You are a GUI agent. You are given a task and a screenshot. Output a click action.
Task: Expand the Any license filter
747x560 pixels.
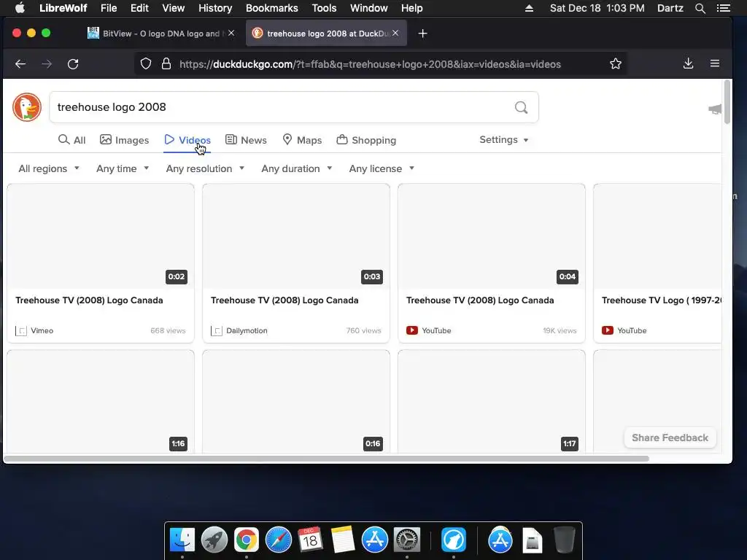381,168
